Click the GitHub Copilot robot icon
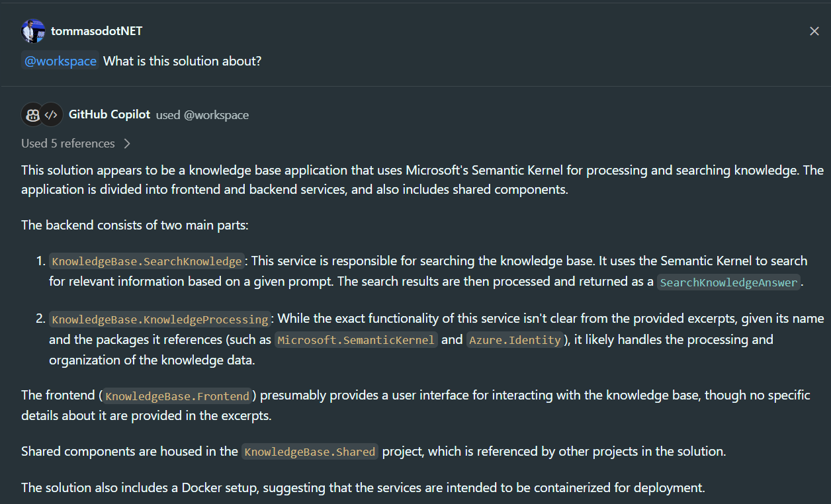The height and width of the screenshot is (504, 831). tap(32, 114)
